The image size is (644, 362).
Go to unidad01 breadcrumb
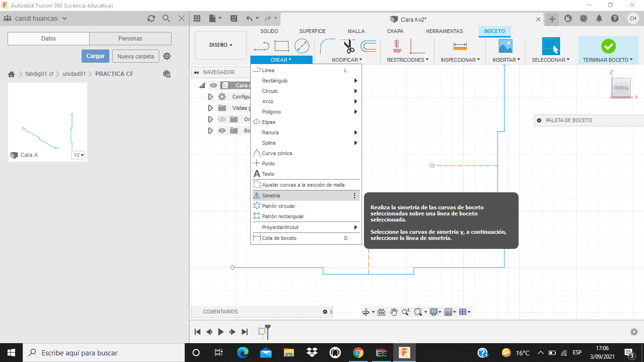[x=74, y=74]
